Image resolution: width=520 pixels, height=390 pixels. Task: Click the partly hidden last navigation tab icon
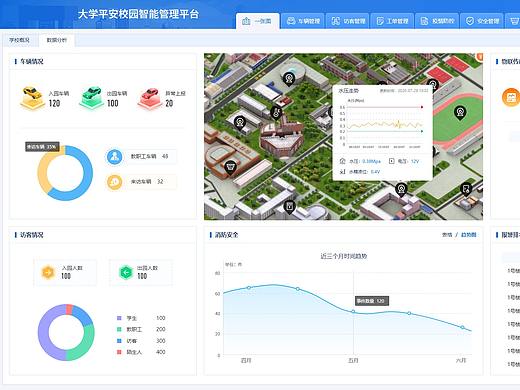pyautogui.click(x=515, y=21)
